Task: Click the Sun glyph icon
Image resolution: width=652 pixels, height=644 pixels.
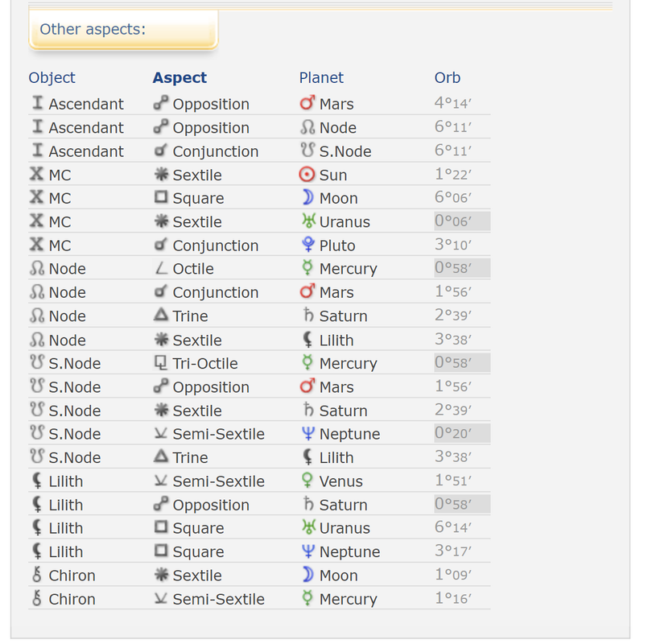Action: 307,174
